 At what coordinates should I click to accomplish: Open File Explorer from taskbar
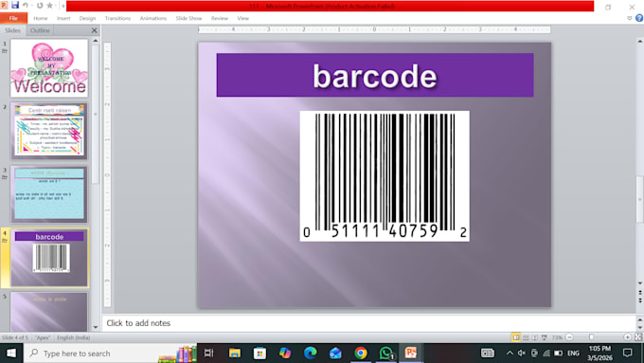pyautogui.click(x=235, y=354)
